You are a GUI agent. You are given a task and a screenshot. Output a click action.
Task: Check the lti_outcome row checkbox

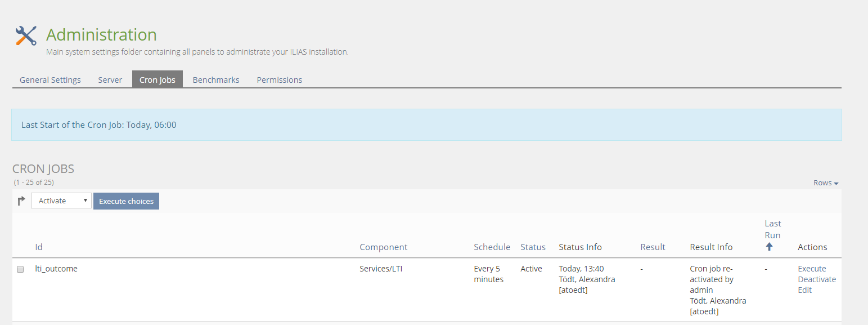pos(20,269)
